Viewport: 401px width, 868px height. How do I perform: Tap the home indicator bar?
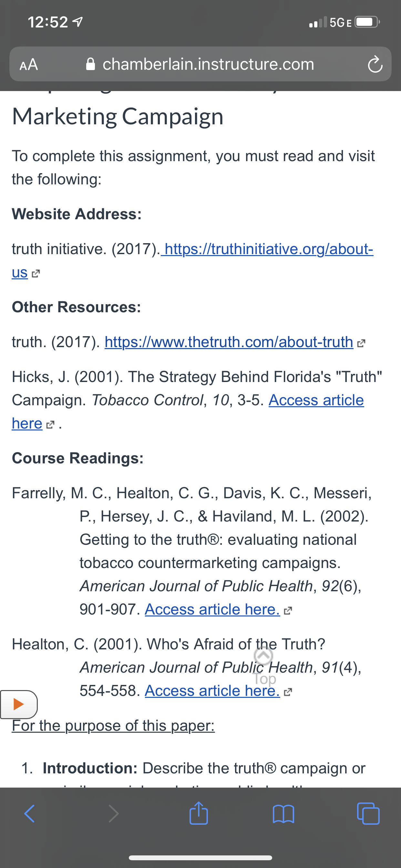[x=200, y=858]
